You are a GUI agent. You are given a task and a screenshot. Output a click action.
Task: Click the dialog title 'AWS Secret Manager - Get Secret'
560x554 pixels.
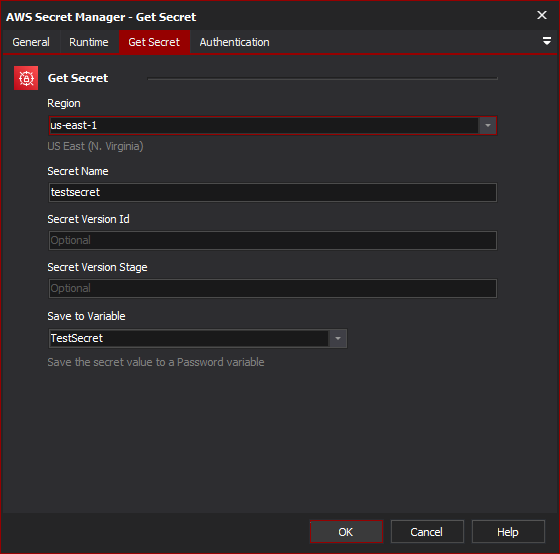click(101, 17)
